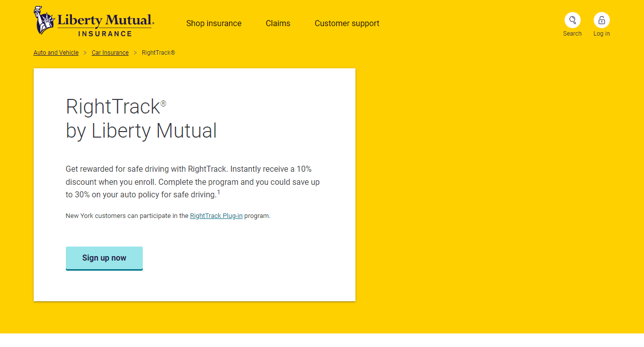Click the 'RightTrack® by Liberty Mutual' heading
The width and height of the screenshot is (644, 347).
141,119
